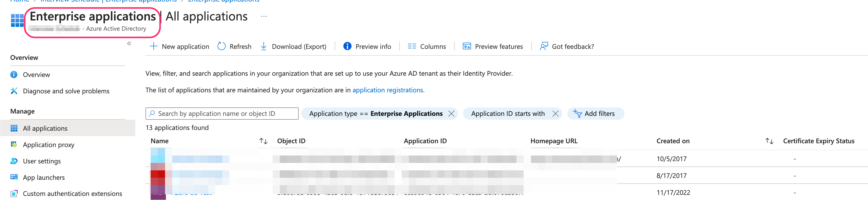Click the download arrow icon
The width and height of the screenshot is (868, 200).
coord(264,46)
